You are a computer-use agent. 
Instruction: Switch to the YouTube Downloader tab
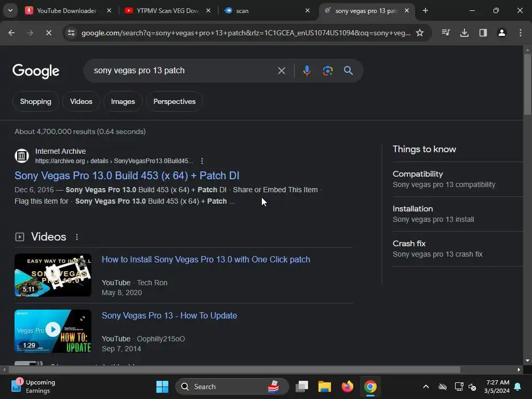coord(66,11)
